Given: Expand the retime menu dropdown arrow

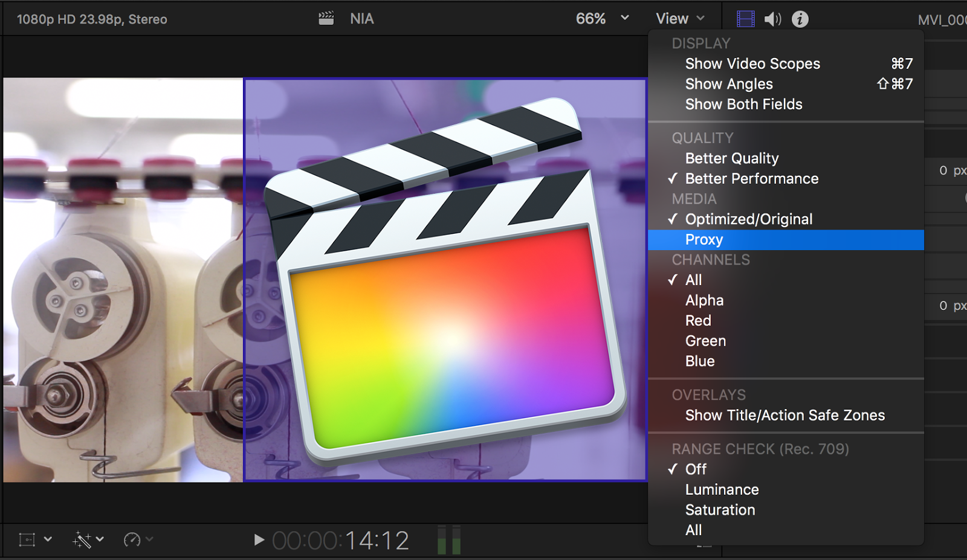Looking at the screenshot, I should 149,539.
